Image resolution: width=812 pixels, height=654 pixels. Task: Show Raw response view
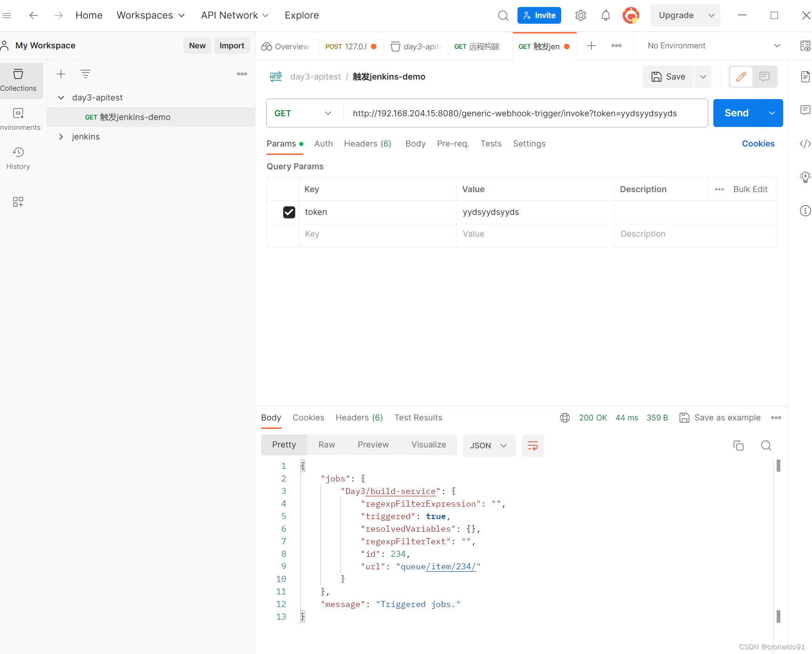(x=327, y=445)
